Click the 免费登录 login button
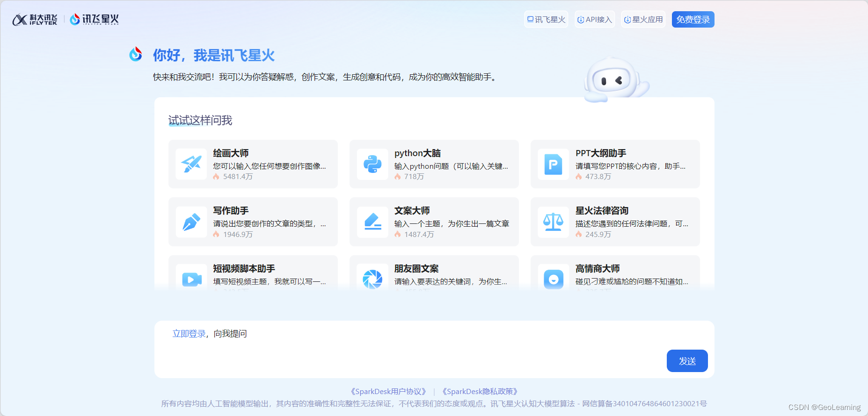This screenshot has height=416, width=868. pyautogui.click(x=693, y=20)
